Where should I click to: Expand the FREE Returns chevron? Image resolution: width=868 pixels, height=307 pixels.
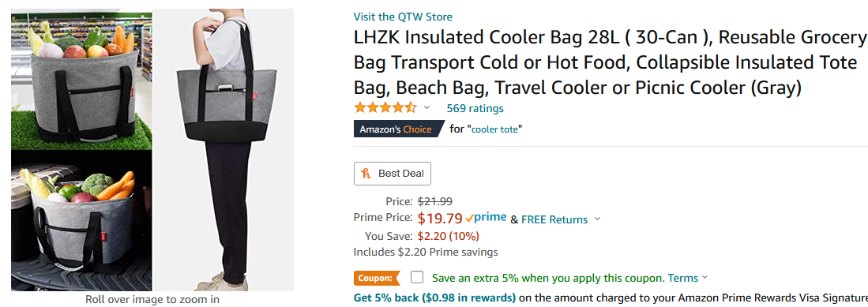click(x=597, y=219)
